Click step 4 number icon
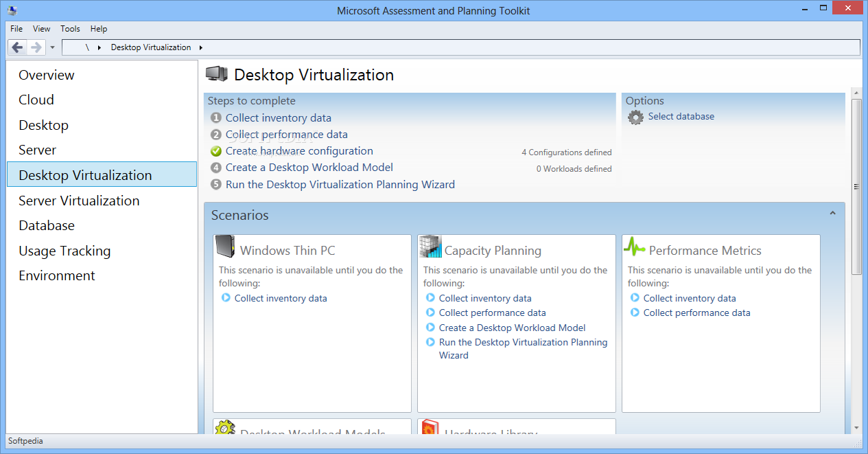The width and height of the screenshot is (868, 454). (216, 168)
